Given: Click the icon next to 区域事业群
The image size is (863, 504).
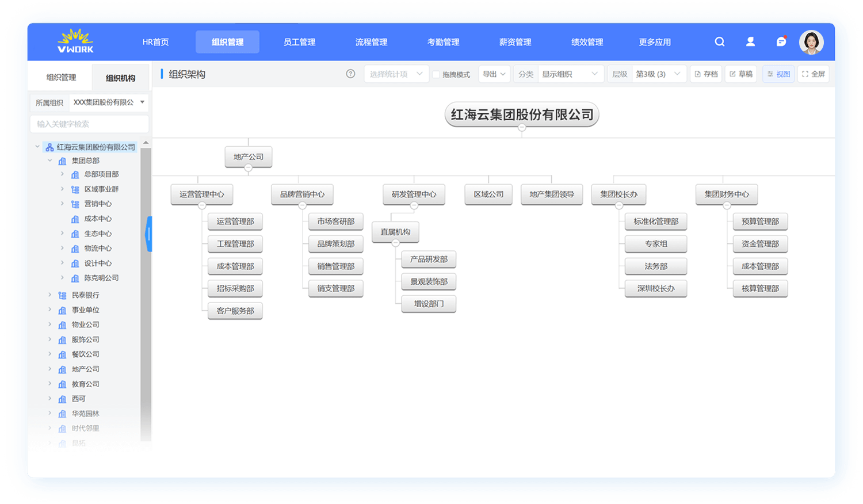Looking at the screenshot, I should coord(75,189).
